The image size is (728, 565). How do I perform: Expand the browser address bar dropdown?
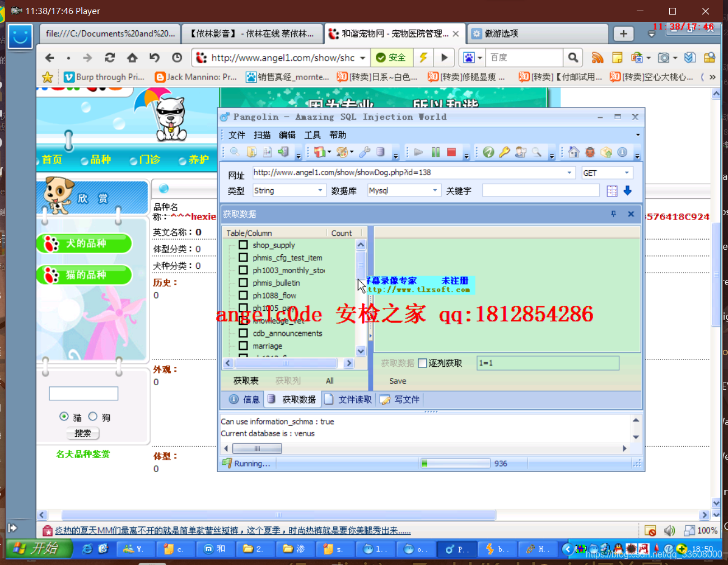(363, 58)
